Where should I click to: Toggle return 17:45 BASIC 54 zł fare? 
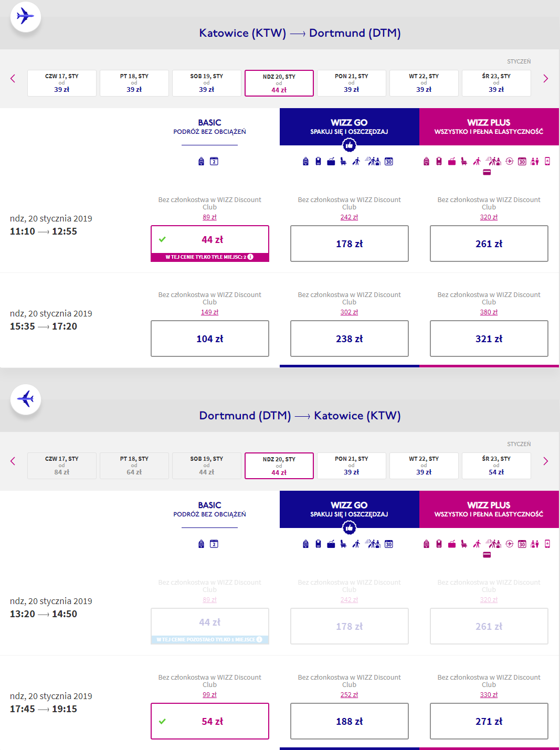(x=210, y=721)
